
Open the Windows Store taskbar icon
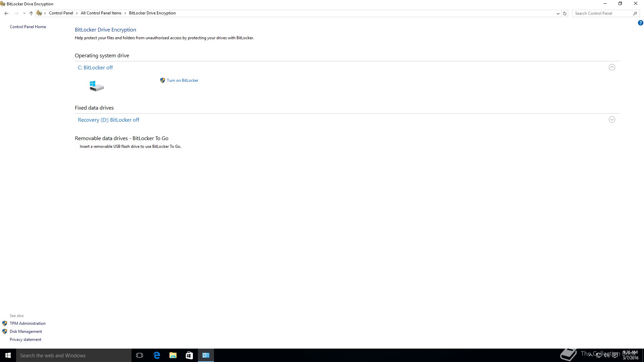[189, 355]
